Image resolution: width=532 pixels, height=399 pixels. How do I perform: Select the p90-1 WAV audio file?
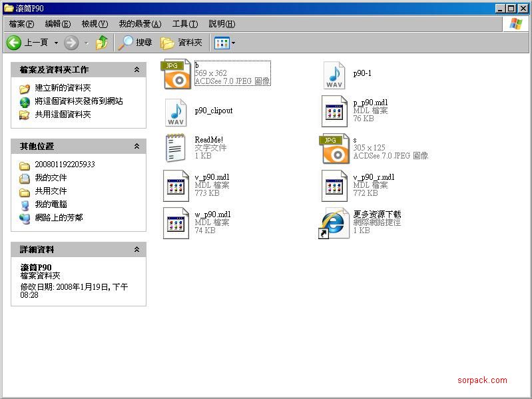coord(334,75)
